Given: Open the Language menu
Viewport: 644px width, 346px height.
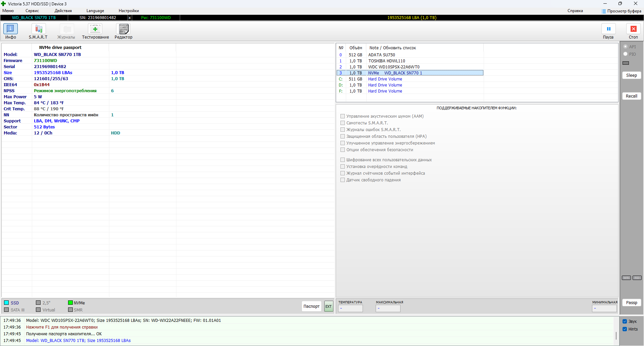Looking at the screenshot, I should [x=95, y=11].
